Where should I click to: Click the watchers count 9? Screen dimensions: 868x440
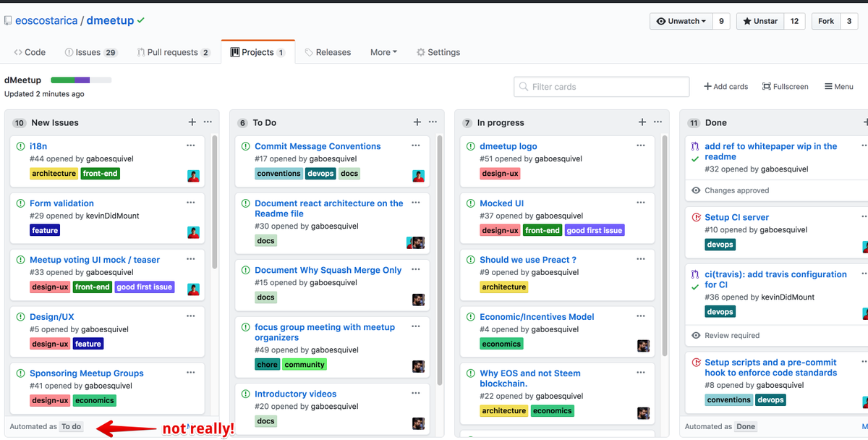[721, 21]
